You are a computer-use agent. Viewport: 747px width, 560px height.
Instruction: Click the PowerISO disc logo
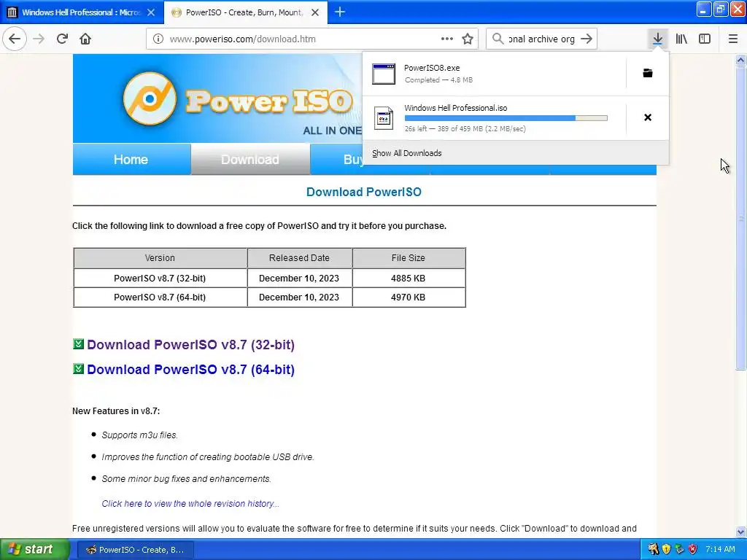click(x=150, y=98)
